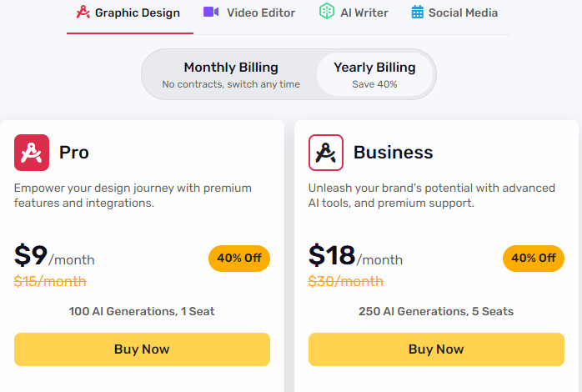Click the Graphic Design compass icon
The image size is (582, 392).
point(83,12)
